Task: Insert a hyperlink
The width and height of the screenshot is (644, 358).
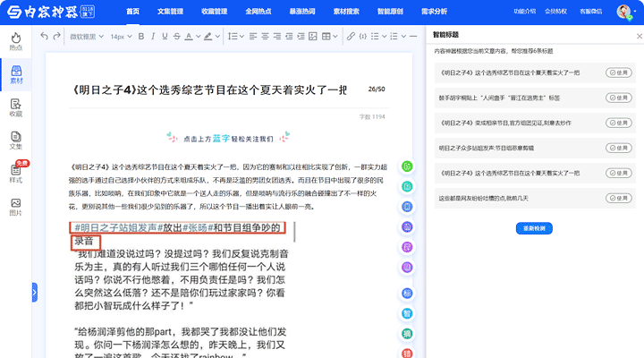Action: coord(351,36)
